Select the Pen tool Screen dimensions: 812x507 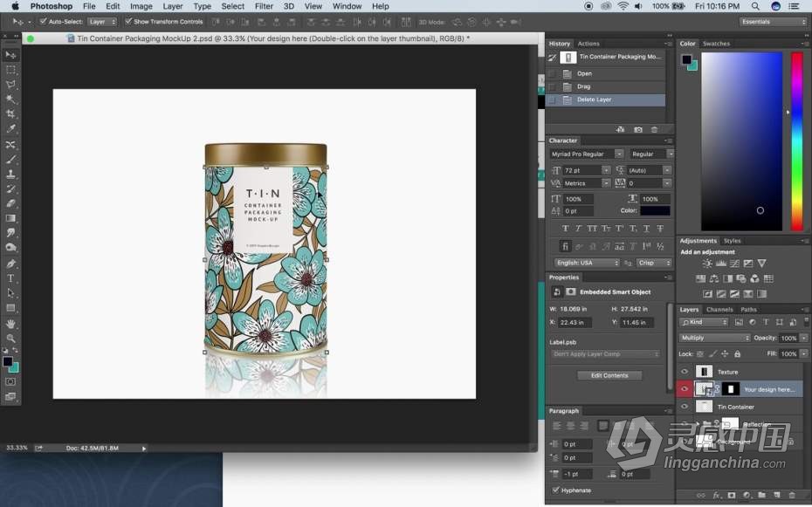[10, 264]
